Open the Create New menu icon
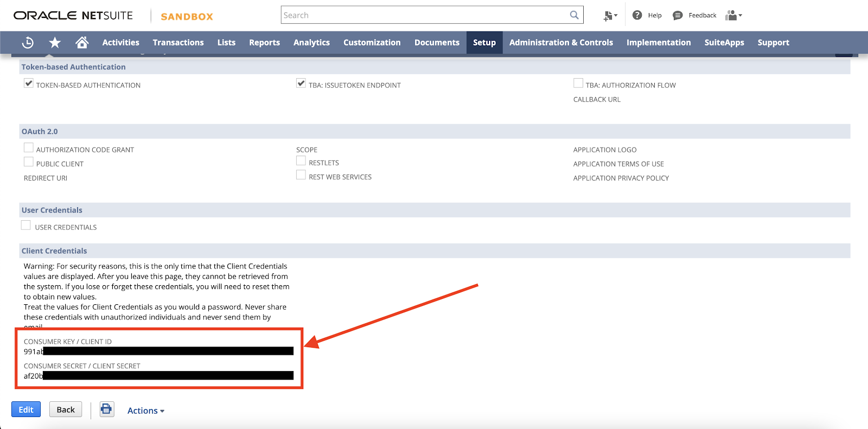This screenshot has width=868, height=429. 610,16
